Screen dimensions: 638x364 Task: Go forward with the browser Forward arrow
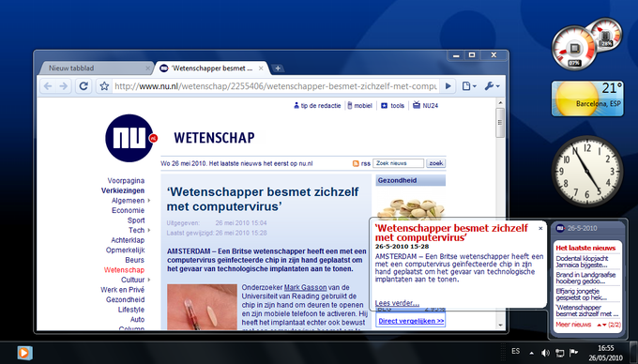click(x=63, y=86)
